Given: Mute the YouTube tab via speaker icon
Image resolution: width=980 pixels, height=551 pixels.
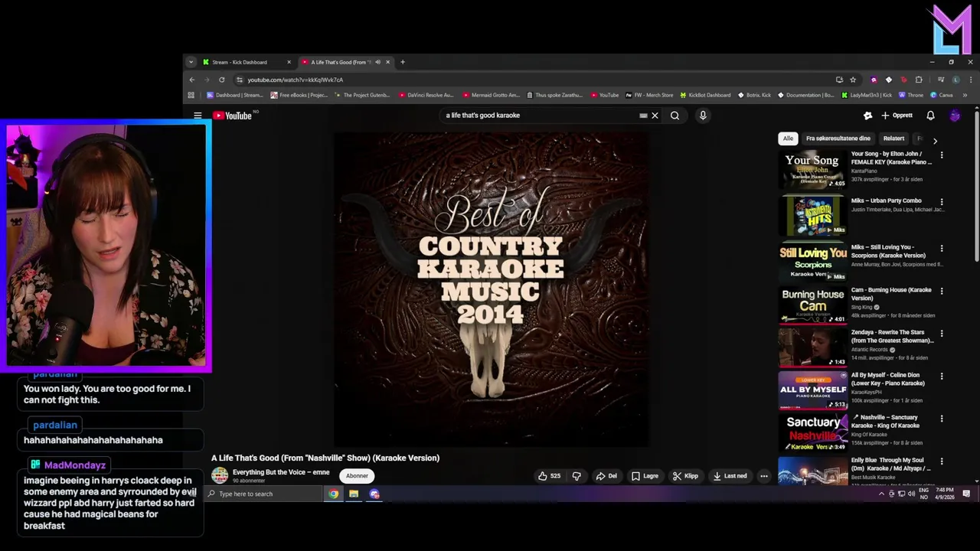Looking at the screenshot, I should pos(377,62).
